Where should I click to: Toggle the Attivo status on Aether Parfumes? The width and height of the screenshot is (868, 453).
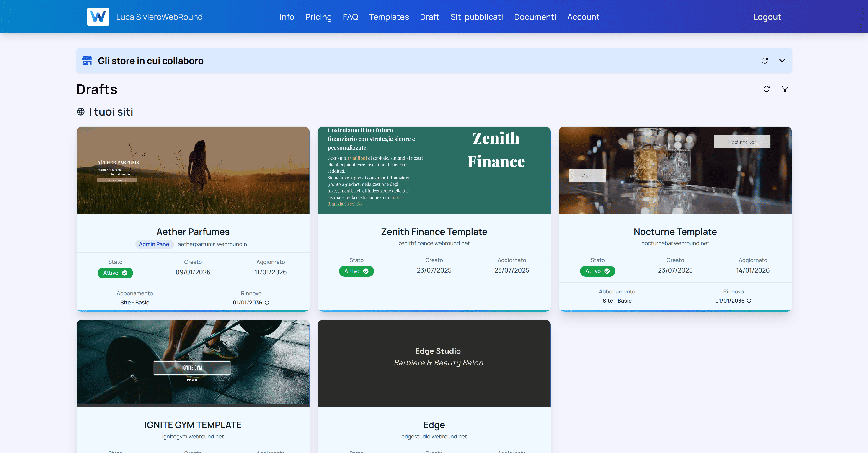(115, 273)
